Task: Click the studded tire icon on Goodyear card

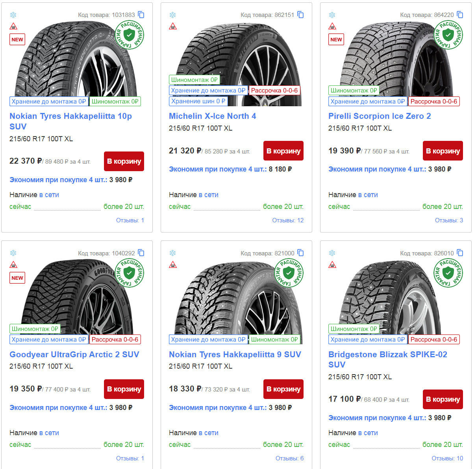Action: (14, 265)
